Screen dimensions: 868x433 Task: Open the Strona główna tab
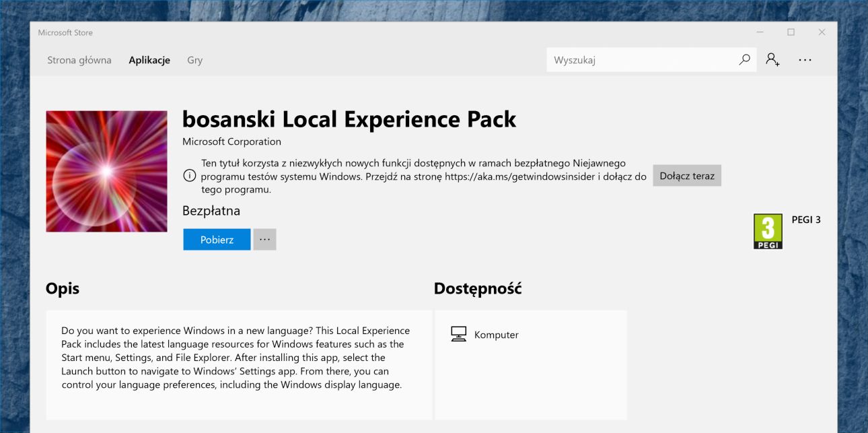tap(79, 60)
